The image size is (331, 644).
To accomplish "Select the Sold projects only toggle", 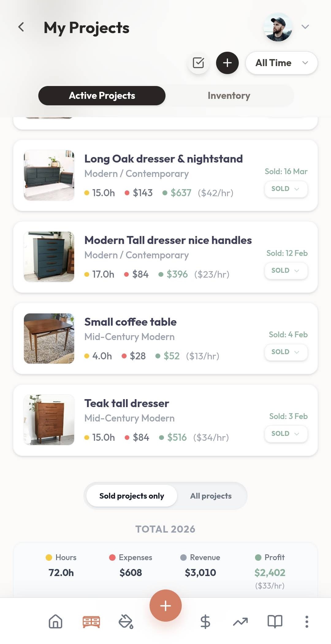I will (132, 496).
